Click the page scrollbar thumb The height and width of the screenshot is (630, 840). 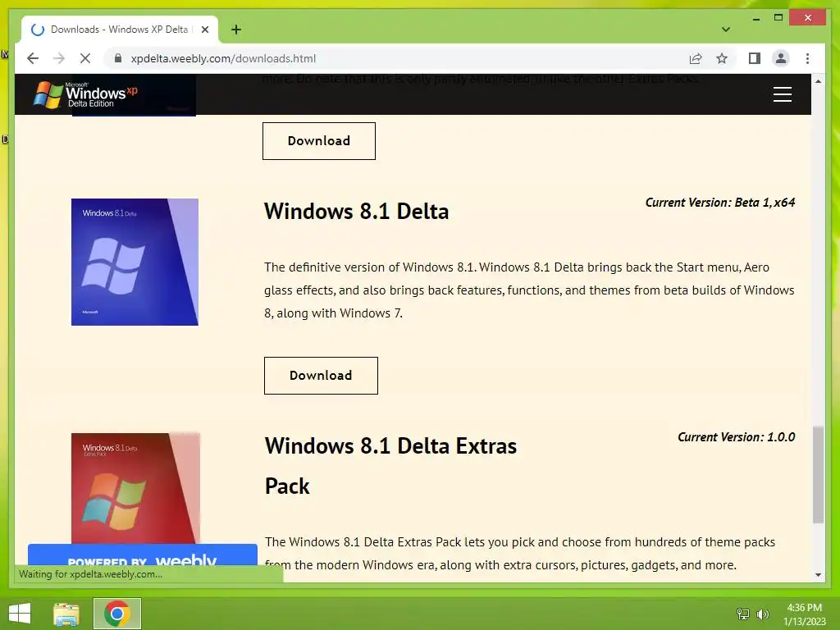818,475
